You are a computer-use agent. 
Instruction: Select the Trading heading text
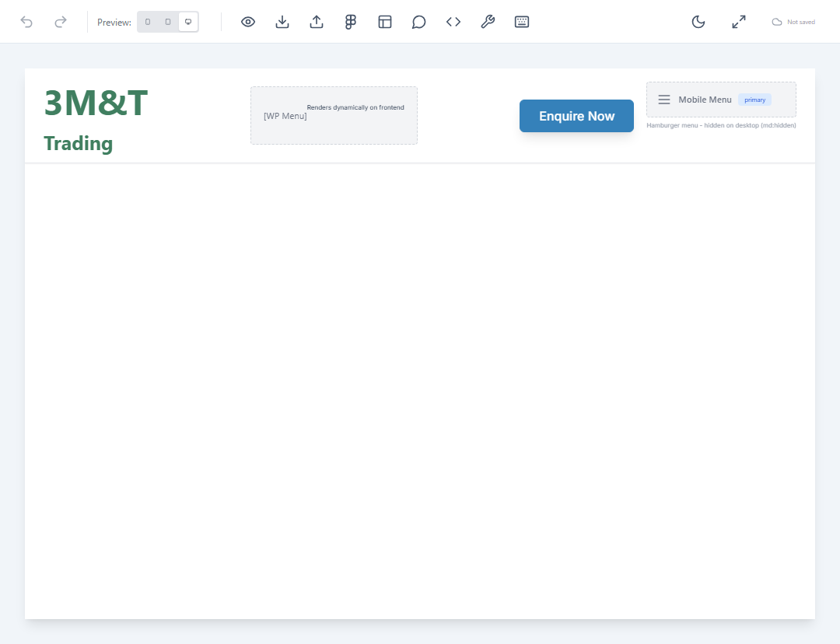coord(79,144)
